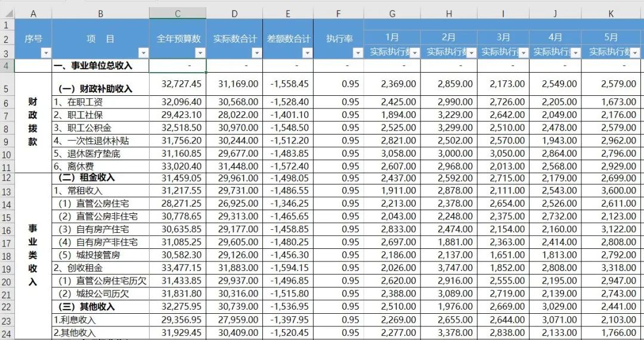Select column D header

(x=234, y=14)
